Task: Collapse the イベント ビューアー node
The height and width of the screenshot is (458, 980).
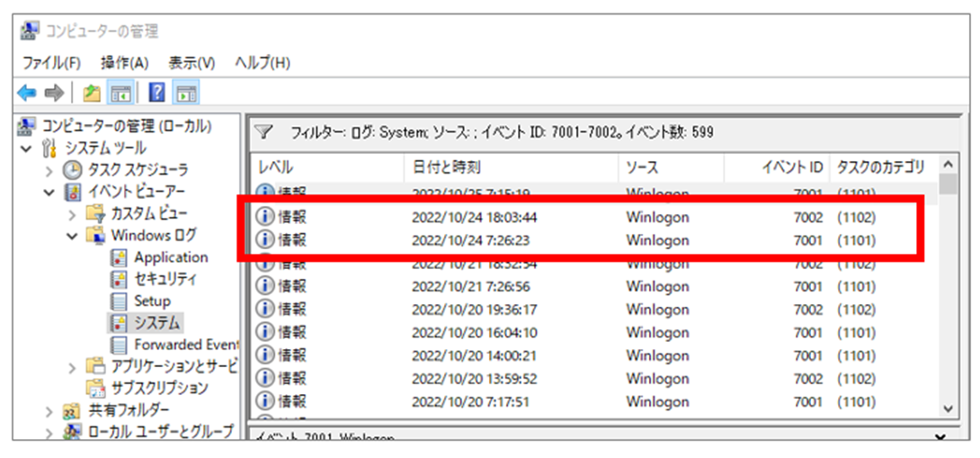Action: 50,192
